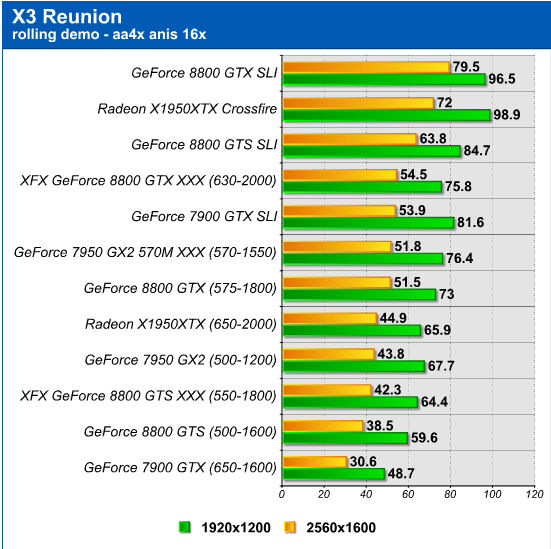Click the subtitle "rolling demo - aa4x anis 16x"
This screenshot has height=549, width=551.
109,34
